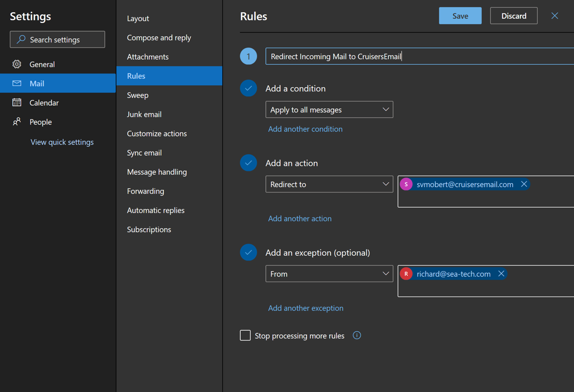Save the rule
Viewport: 574px width, 392px height.
(x=460, y=16)
